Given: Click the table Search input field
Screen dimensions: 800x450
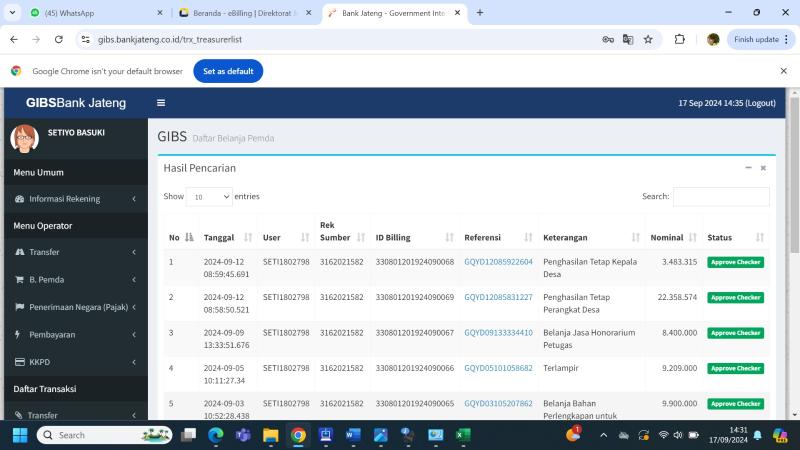Looking at the screenshot, I should point(721,197).
